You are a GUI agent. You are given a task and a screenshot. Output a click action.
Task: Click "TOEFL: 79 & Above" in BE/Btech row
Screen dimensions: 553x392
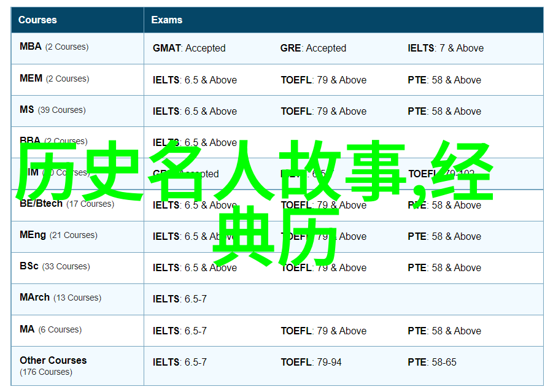(x=323, y=205)
